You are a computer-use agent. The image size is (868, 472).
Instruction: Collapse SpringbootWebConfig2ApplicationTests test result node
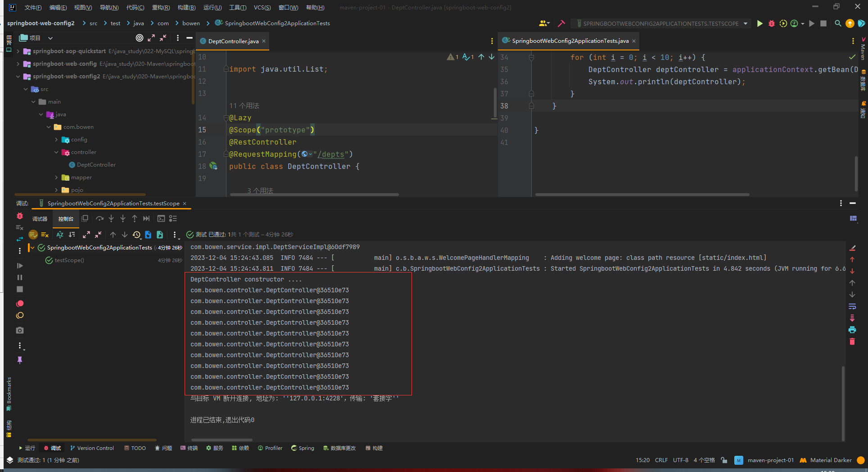[32, 248]
